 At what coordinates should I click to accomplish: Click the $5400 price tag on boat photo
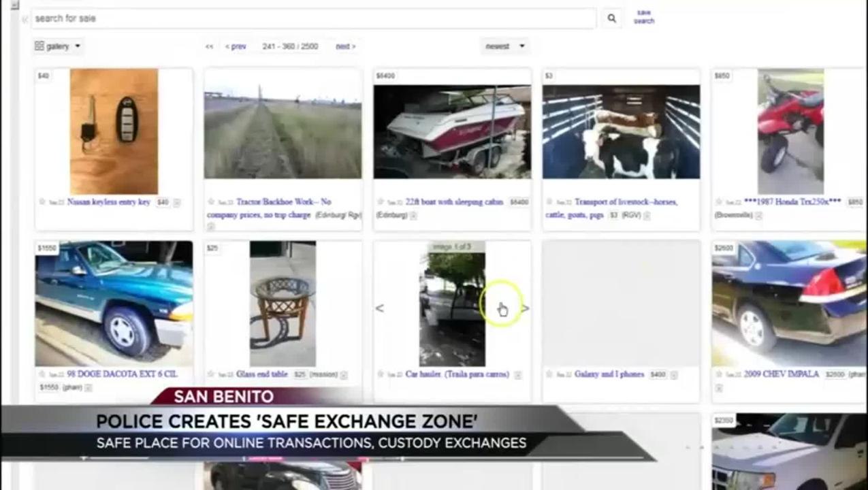[x=385, y=76]
